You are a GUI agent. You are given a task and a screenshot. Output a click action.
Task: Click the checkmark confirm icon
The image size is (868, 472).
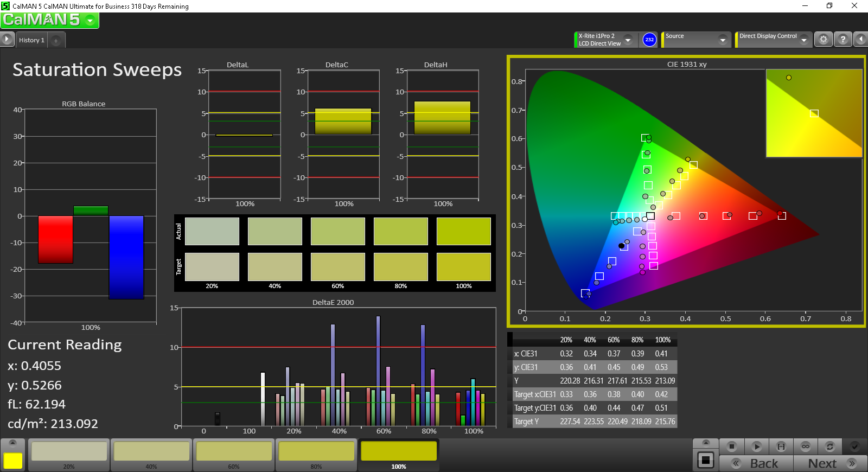(x=854, y=447)
